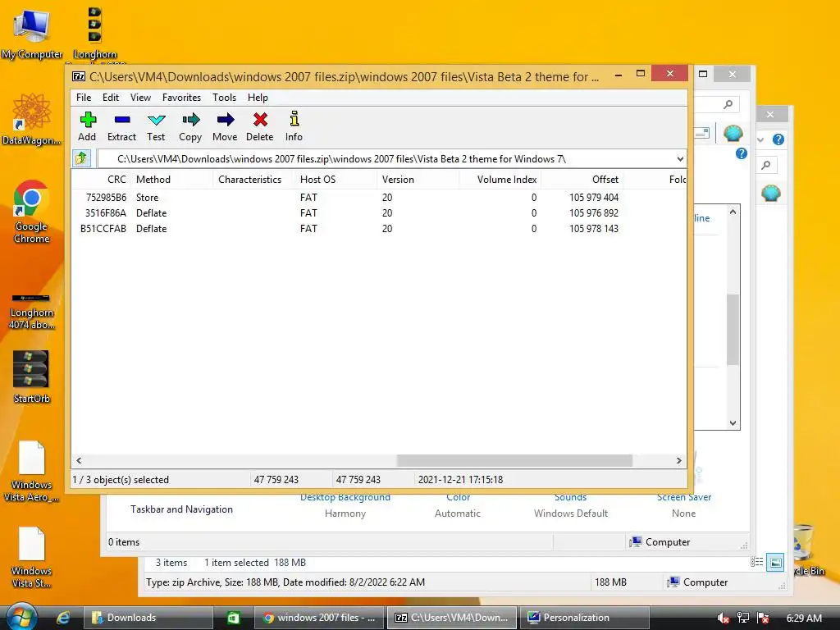This screenshot has width=840, height=630.
Task: Launch Internet Explorer from the taskbar
Action: (63, 618)
